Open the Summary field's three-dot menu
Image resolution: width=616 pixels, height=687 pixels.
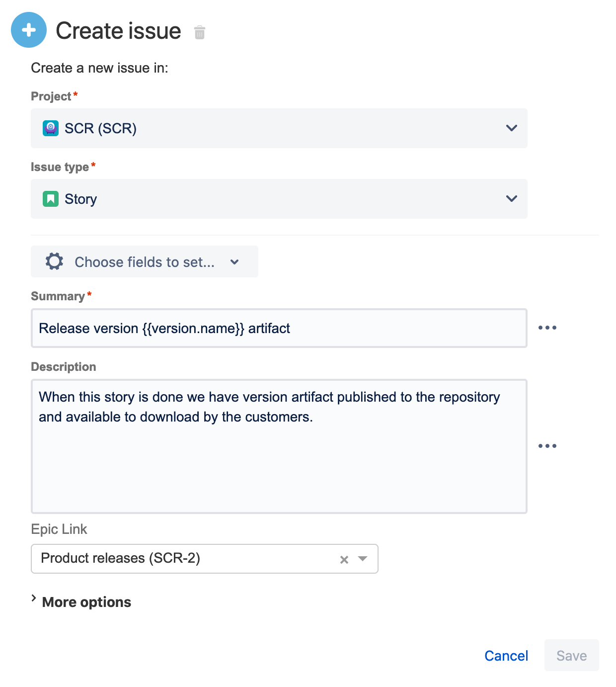click(547, 328)
